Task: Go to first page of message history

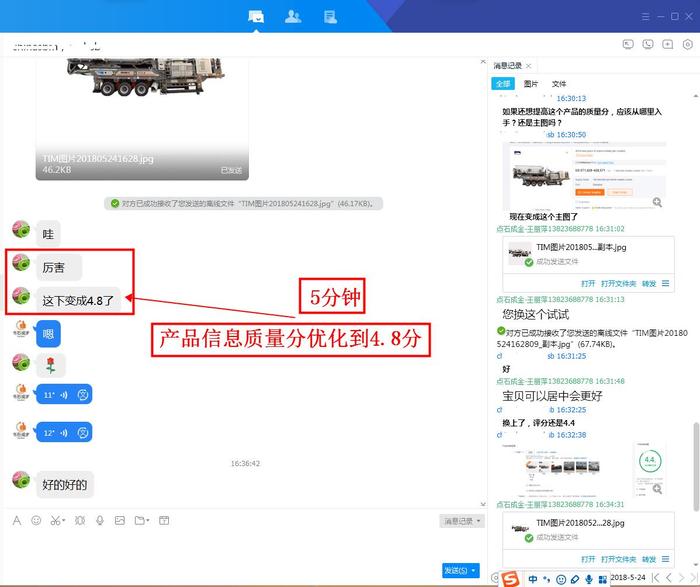Action: tap(655, 578)
